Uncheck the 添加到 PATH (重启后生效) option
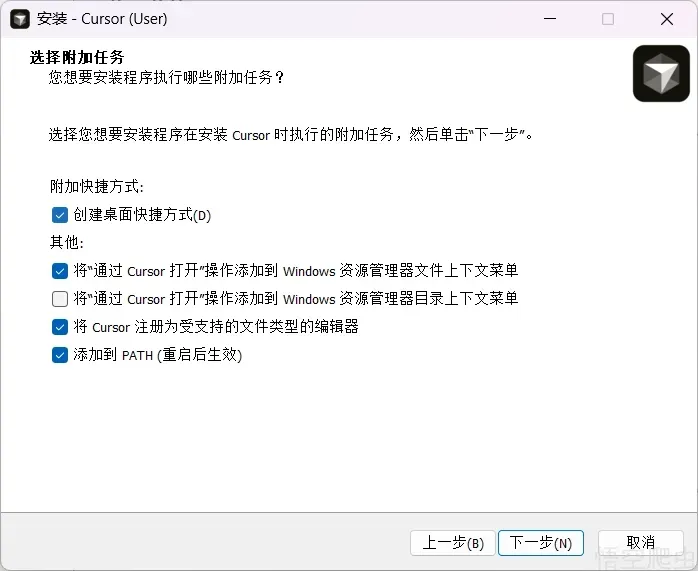The width and height of the screenshot is (698, 571). tap(60, 355)
